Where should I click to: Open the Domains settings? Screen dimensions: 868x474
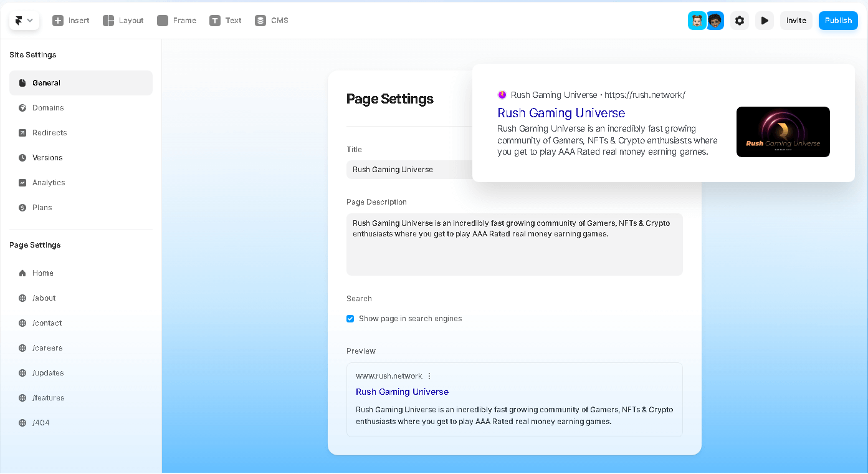48,107
